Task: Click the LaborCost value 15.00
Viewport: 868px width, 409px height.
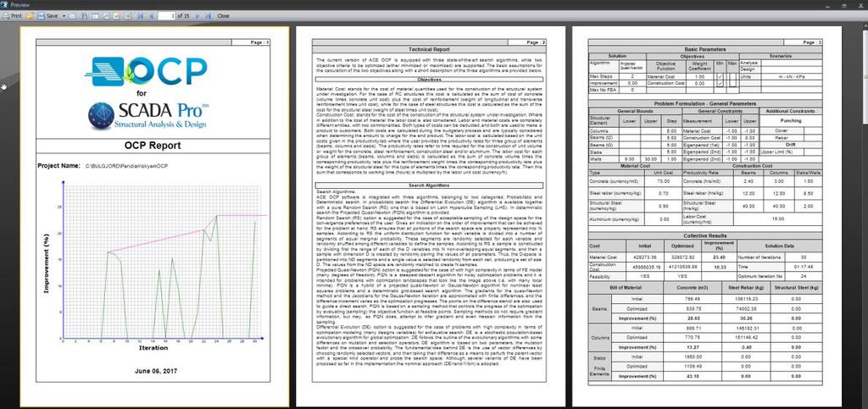Action: click(776, 218)
